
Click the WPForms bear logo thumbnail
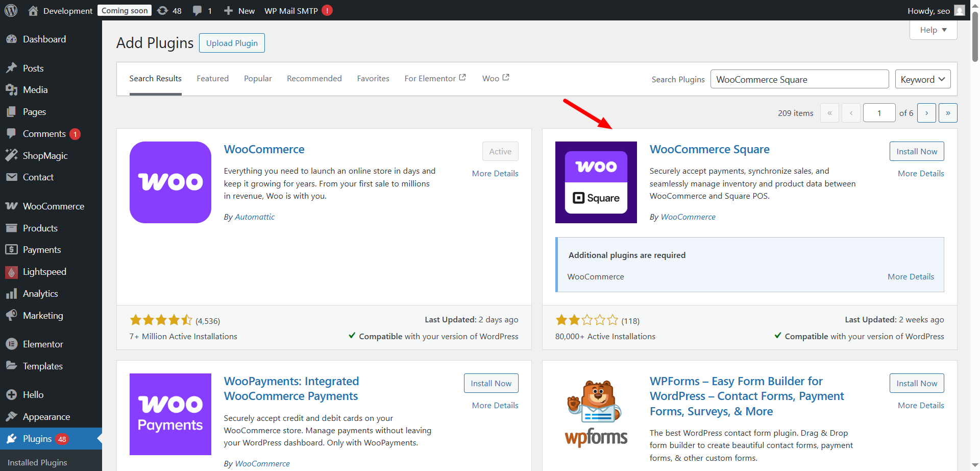596,414
